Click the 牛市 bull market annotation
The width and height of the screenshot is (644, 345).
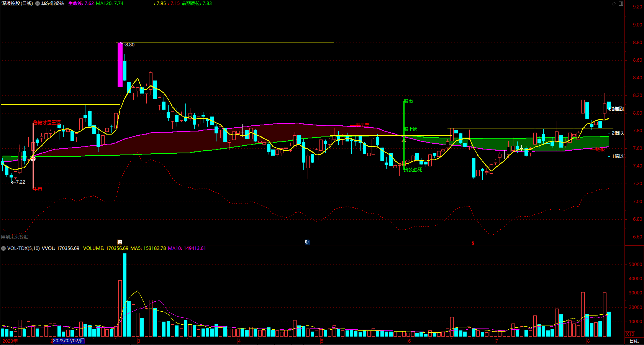38,189
